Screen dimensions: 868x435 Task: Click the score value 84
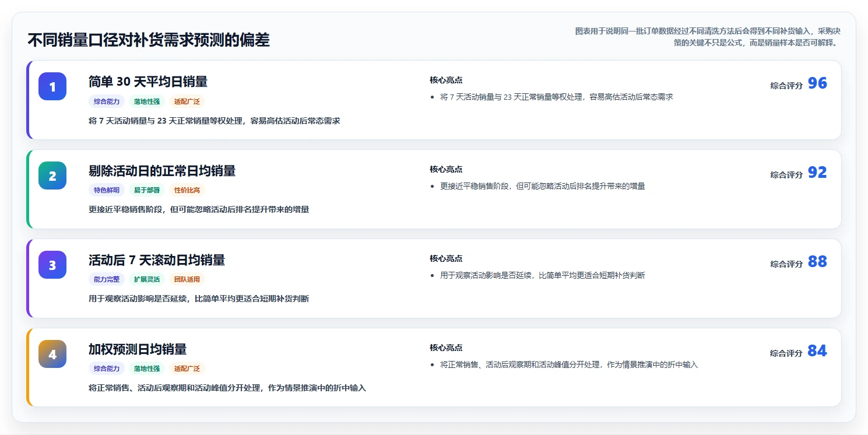[817, 351]
